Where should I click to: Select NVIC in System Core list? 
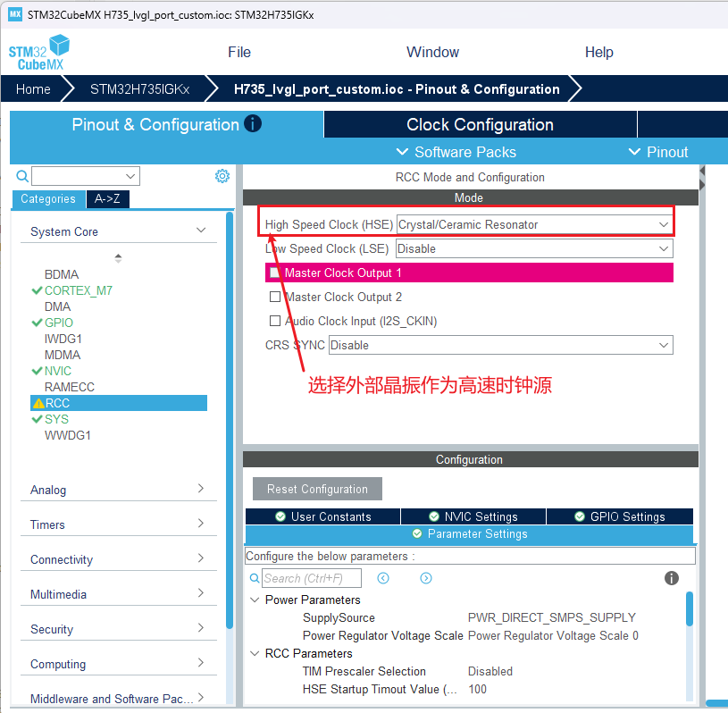point(58,371)
